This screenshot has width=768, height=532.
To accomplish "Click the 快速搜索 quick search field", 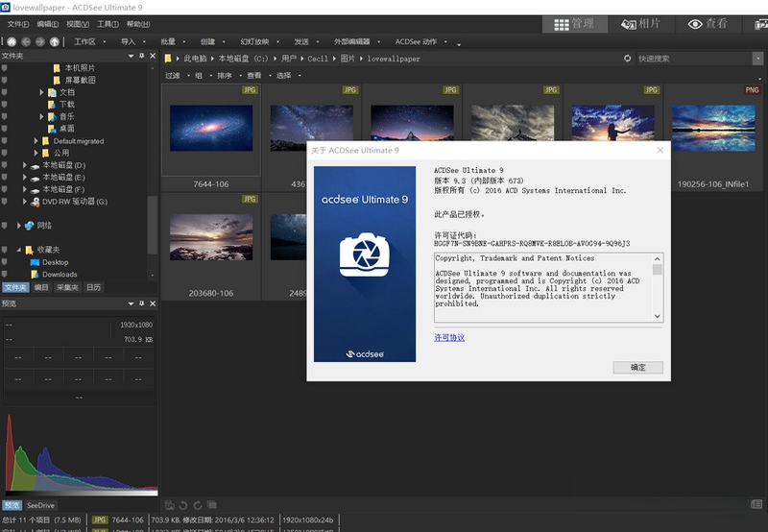I will pyautogui.click(x=694, y=59).
